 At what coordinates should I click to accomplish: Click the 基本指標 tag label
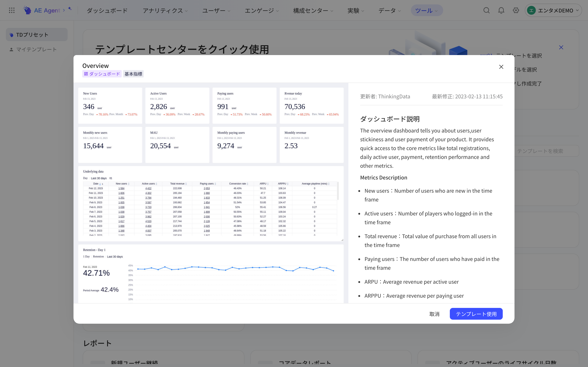(133, 74)
